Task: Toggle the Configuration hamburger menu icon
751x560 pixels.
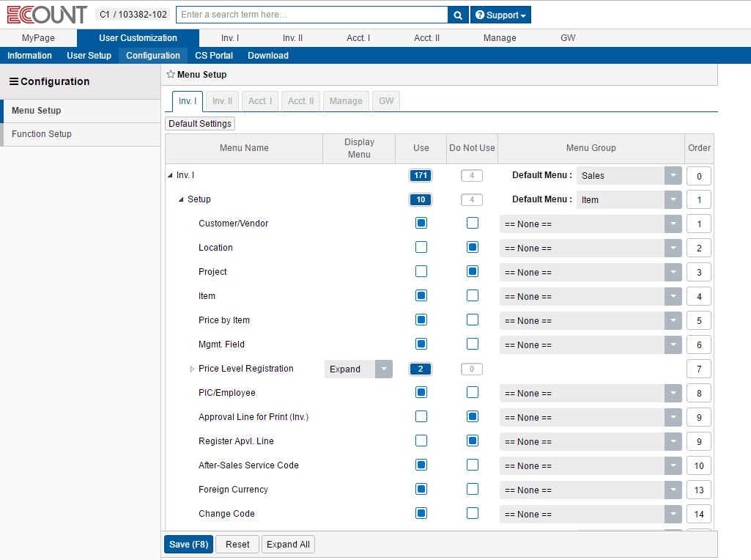Action: 14,81
